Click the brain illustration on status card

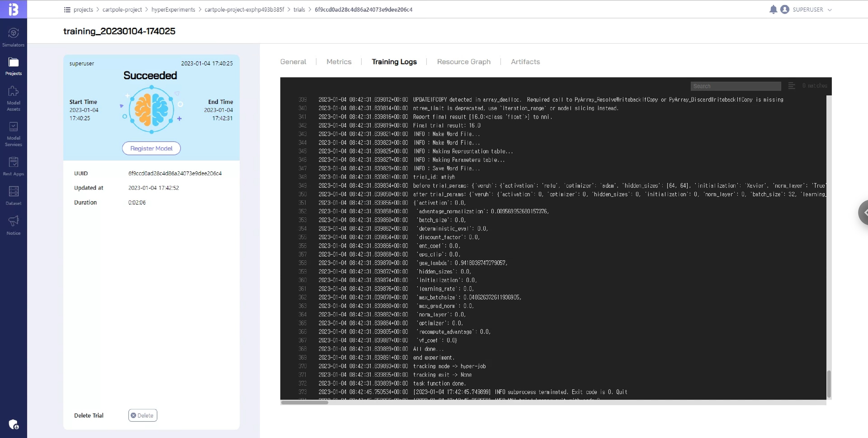click(x=151, y=109)
